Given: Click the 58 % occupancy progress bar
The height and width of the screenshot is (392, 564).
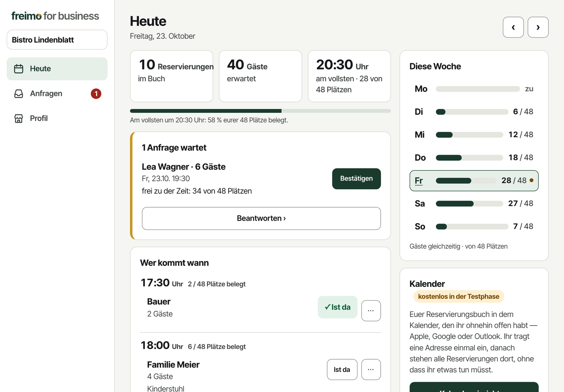Looking at the screenshot, I should [x=260, y=111].
